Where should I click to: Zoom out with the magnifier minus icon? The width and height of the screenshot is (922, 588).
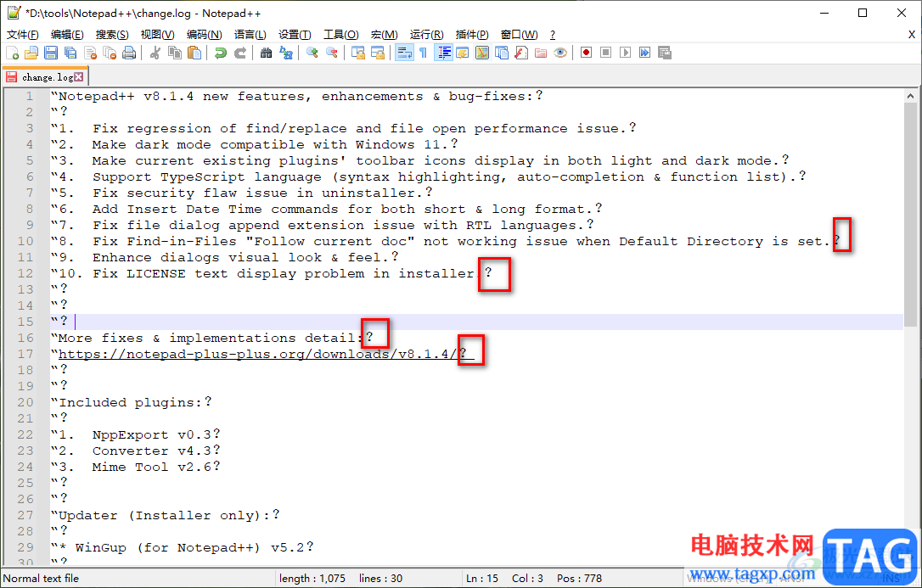tap(332, 53)
